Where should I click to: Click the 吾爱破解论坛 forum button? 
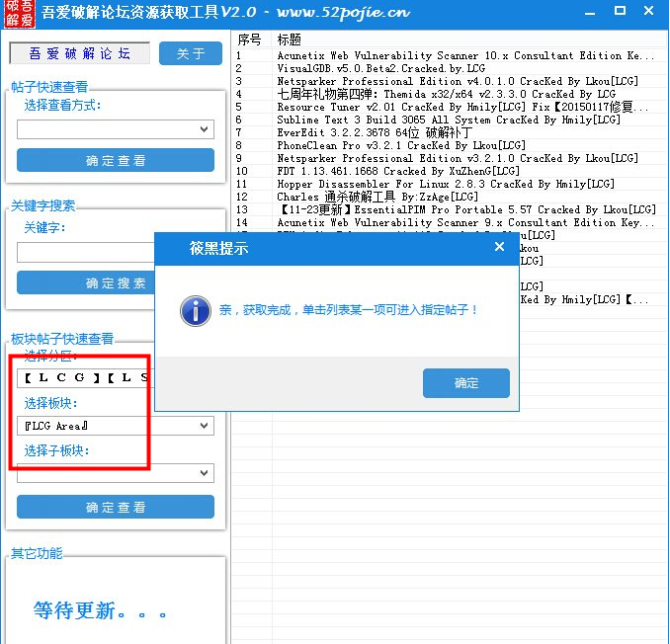(79, 53)
